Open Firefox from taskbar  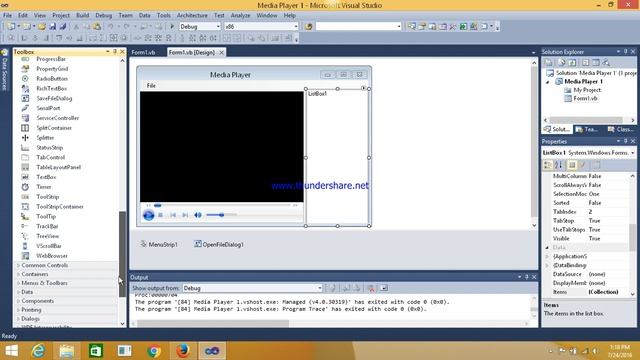tap(183, 351)
